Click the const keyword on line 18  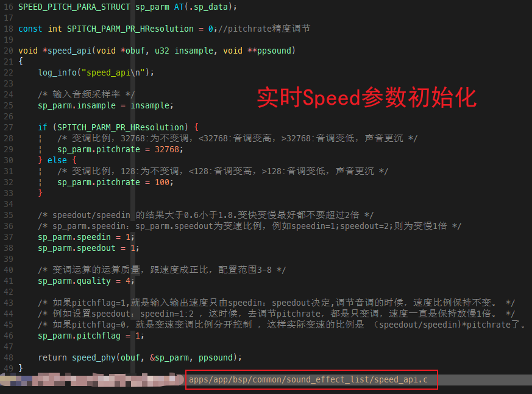30,29
